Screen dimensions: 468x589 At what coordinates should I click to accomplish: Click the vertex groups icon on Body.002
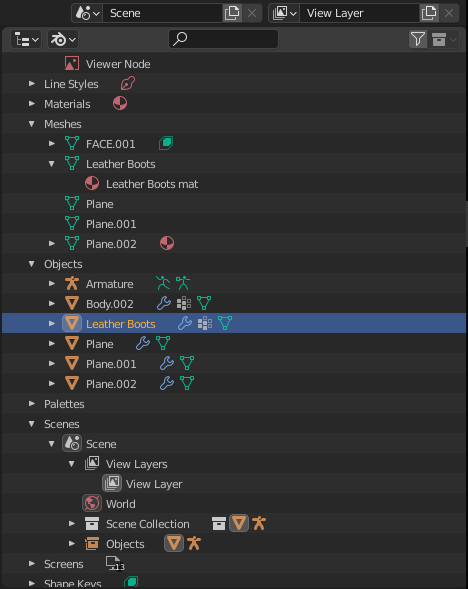(184, 303)
